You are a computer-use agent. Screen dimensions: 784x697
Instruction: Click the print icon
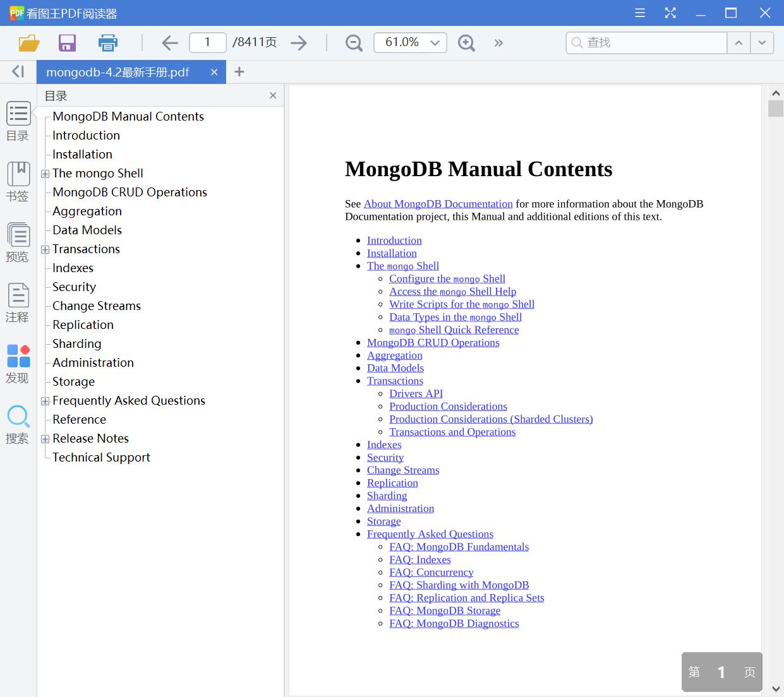point(108,43)
